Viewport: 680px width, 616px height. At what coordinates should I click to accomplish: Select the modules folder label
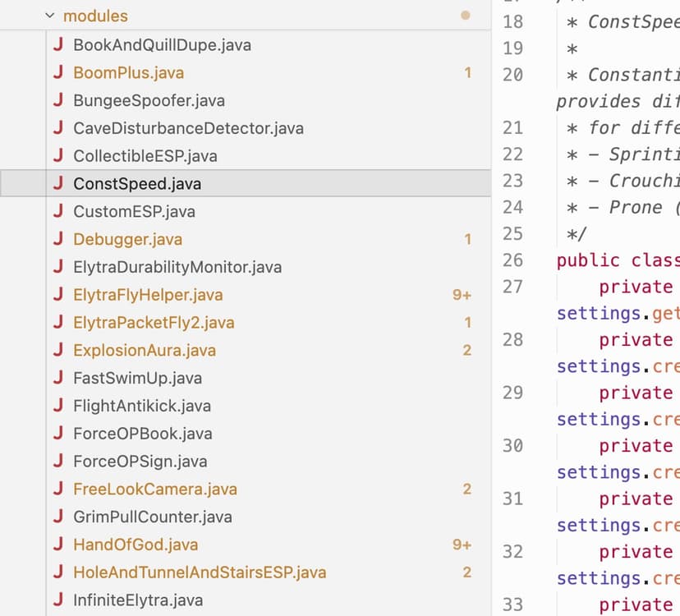95,16
